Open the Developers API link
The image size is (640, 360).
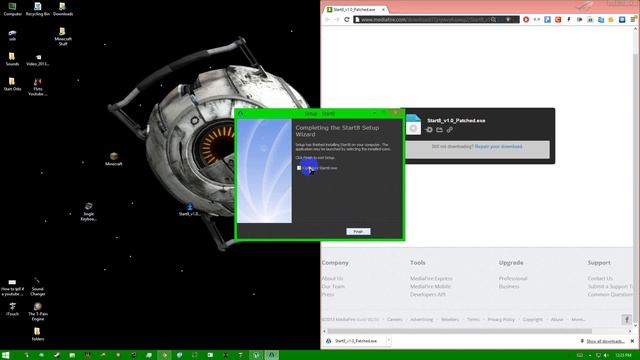pyautogui.click(x=428, y=294)
